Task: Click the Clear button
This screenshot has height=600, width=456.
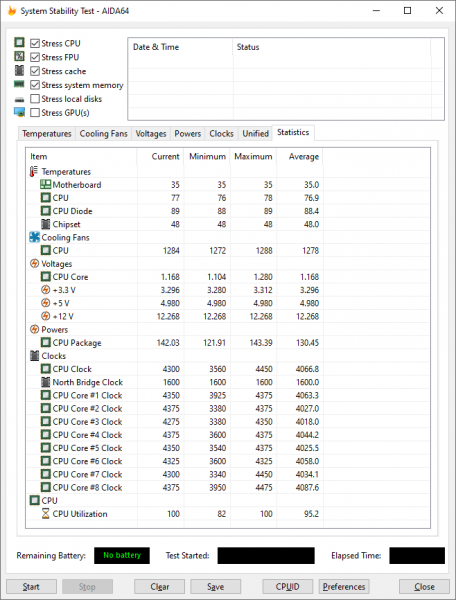Action: [160, 587]
